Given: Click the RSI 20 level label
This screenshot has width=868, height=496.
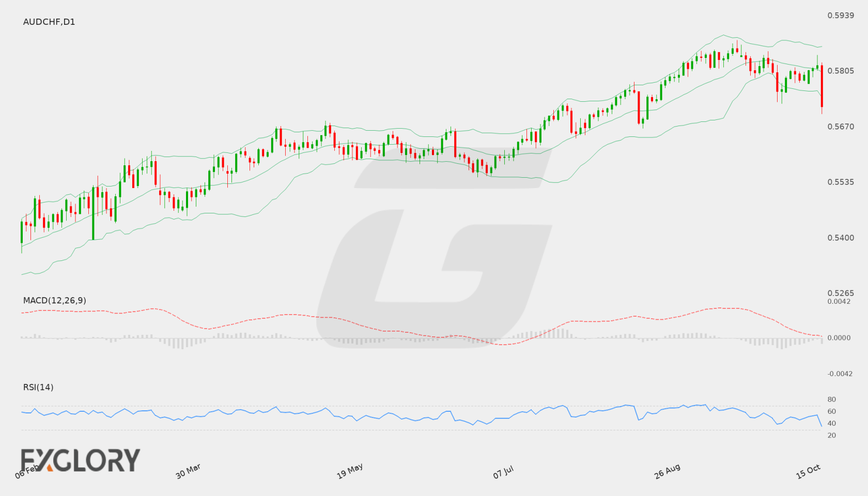Looking at the screenshot, I should pyautogui.click(x=832, y=435).
